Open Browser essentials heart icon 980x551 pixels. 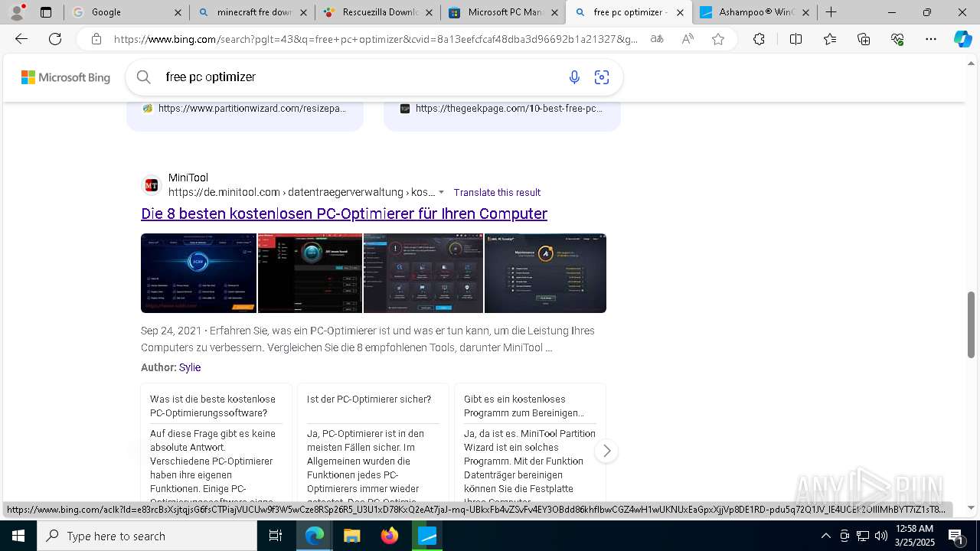897,39
